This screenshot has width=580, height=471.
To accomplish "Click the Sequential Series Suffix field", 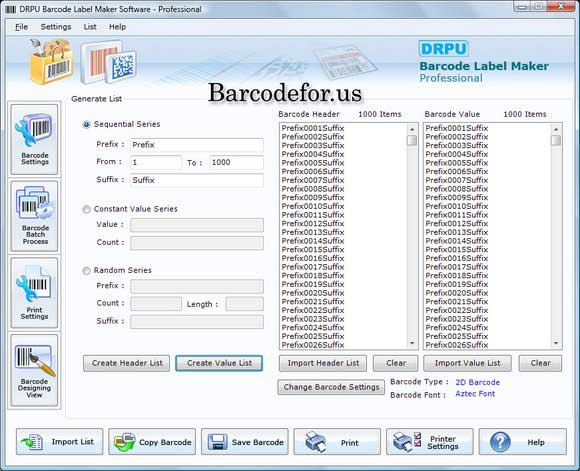I will pos(197,180).
